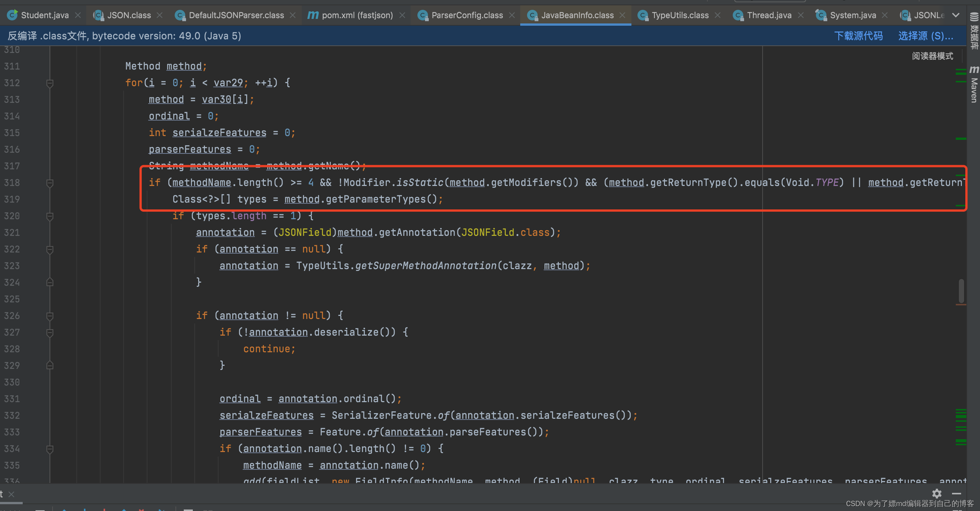The image size is (980, 511).
Task: Hide the bottom tool window
Action: coord(957,494)
